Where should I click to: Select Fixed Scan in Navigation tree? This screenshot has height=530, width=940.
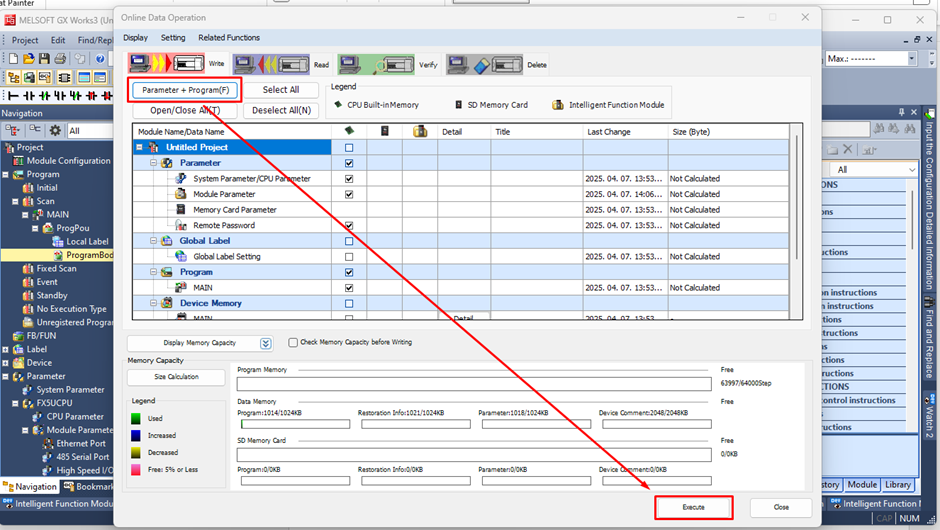(56, 268)
